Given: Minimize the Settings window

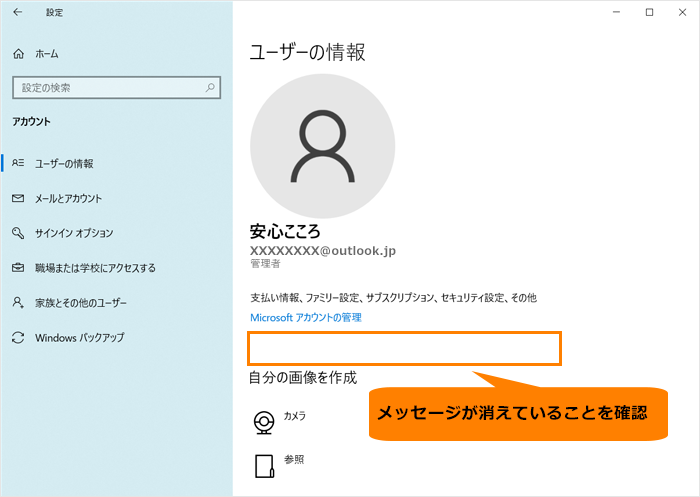Looking at the screenshot, I should click(x=617, y=12).
